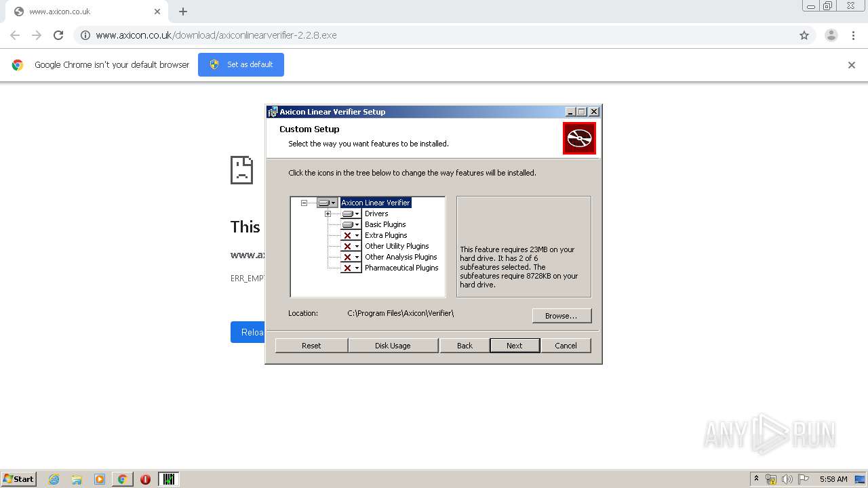Select Other Utility Plugins label
This screenshot has width=868, height=488.
[397, 246]
